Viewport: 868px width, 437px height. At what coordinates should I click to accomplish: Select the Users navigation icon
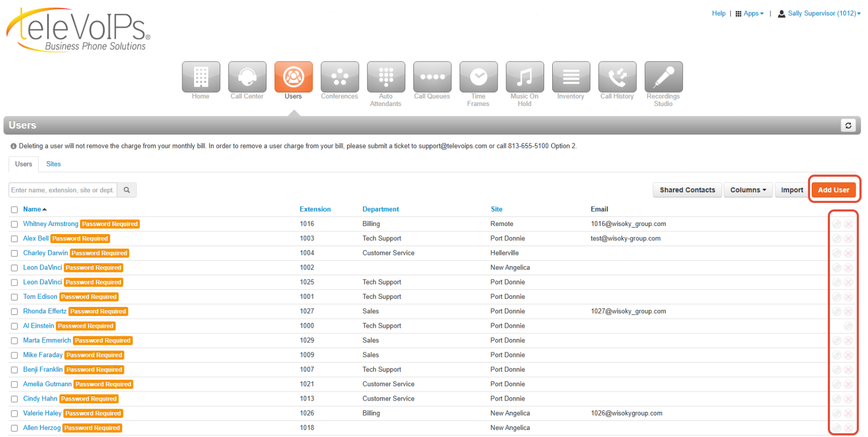pos(293,77)
